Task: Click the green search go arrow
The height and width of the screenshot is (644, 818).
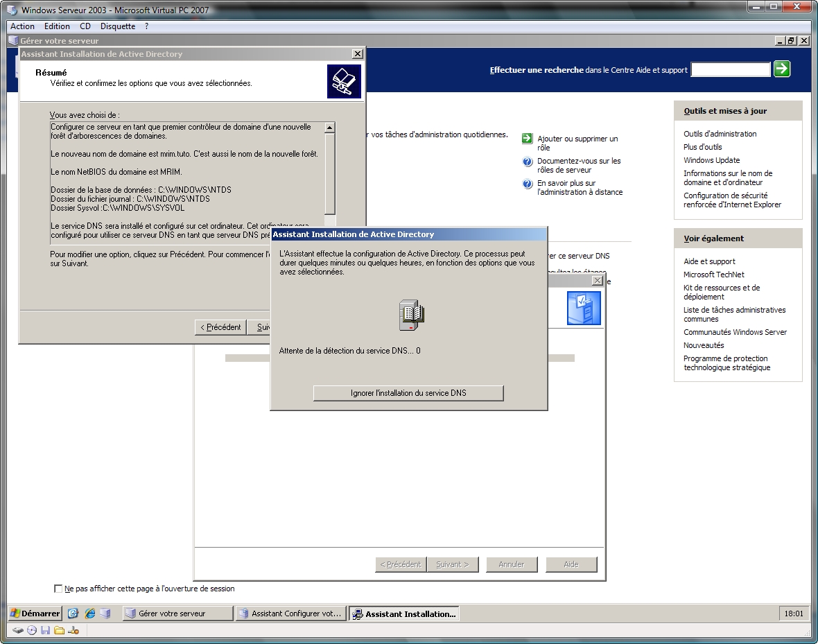Action: pyautogui.click(x=781, y=69)
